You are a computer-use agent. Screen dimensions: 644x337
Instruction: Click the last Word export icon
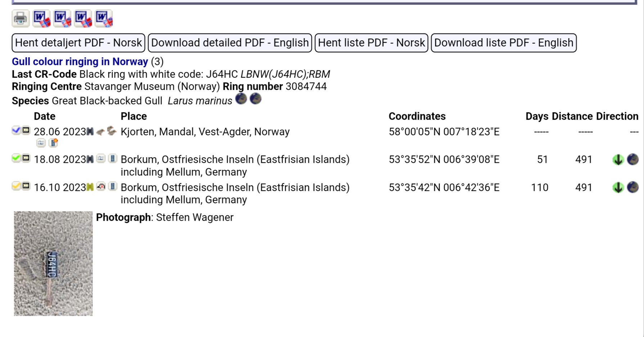104,18
